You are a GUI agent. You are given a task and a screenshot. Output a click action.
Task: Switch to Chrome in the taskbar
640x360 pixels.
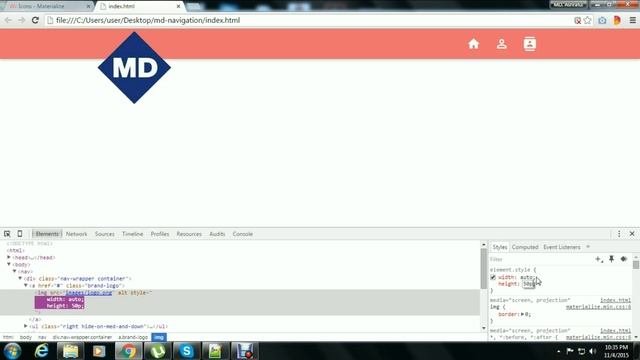128,351
